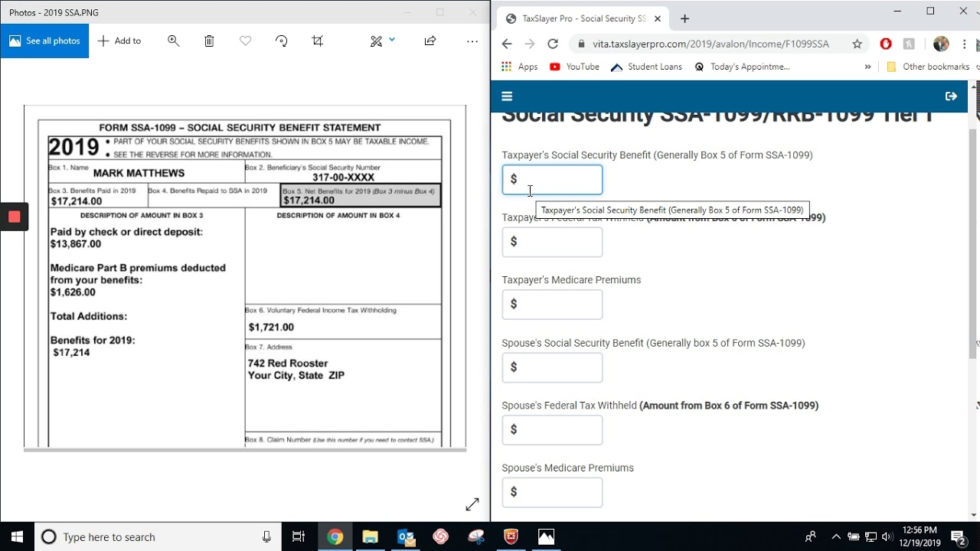Open the Student Loans bookmark
This screenshot has height=551, width=980.
pos(647,67)
